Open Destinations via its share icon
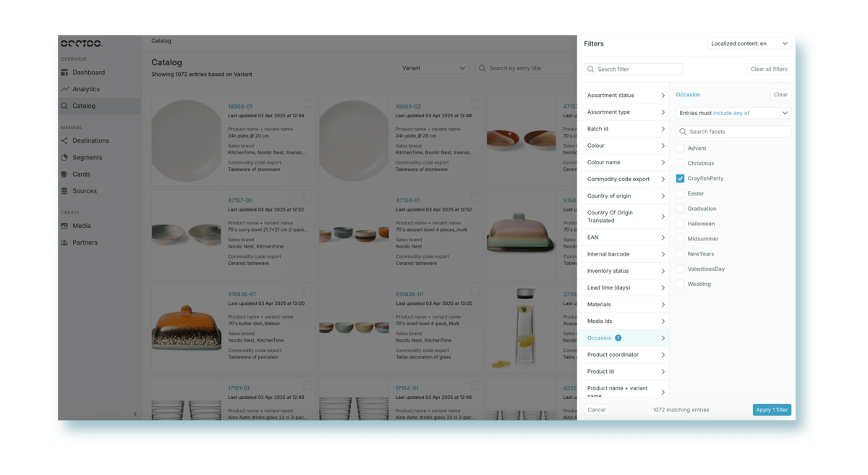Image resolution: width=868 pixels, height=475 pixels. click(64, 141)
